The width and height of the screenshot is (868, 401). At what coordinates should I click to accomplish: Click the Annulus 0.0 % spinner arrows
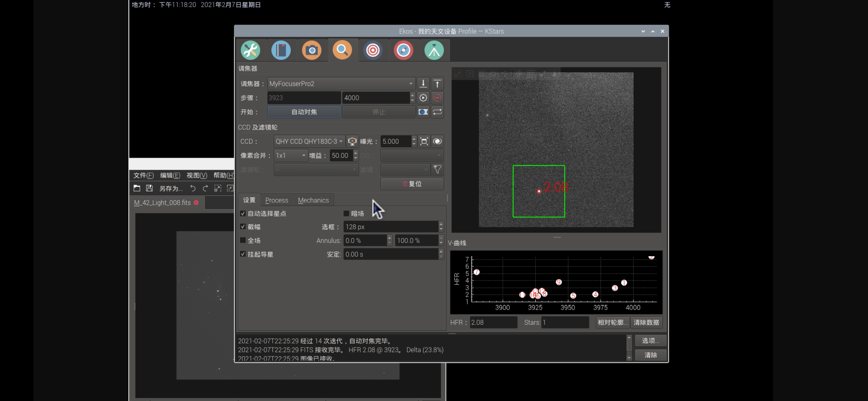(389, 241)
